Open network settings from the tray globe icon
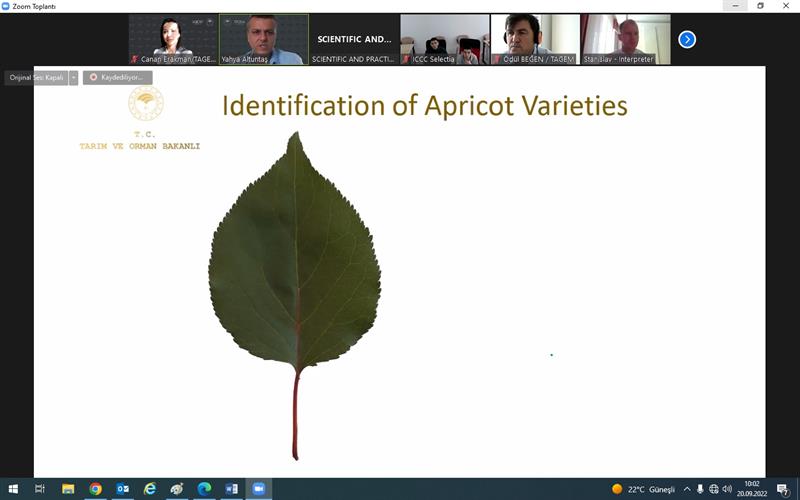This screenshot has height=500, width=800. [x=714, y=489]
